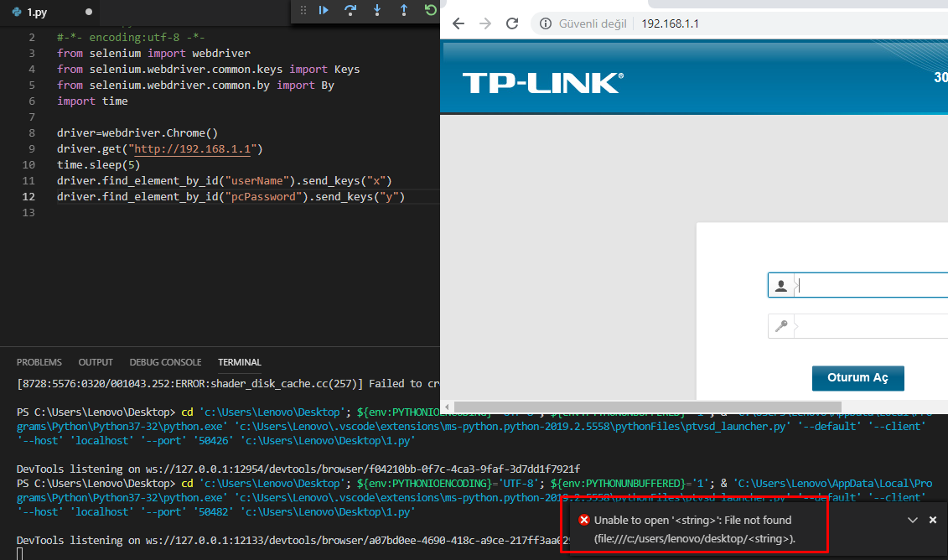Viewport: 948px width, 560px height.
Task: Click the user icon beside the username field
Action: (x=781, y=285)
